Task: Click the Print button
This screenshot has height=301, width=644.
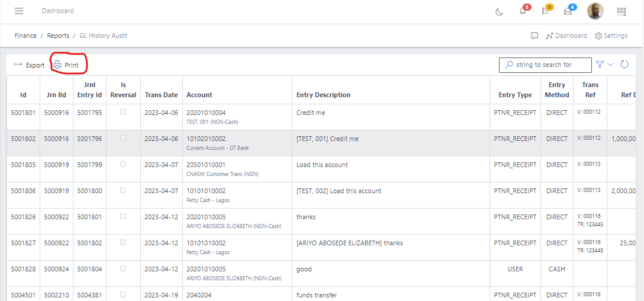Action: pyautogui.click(x=66, y=65)
